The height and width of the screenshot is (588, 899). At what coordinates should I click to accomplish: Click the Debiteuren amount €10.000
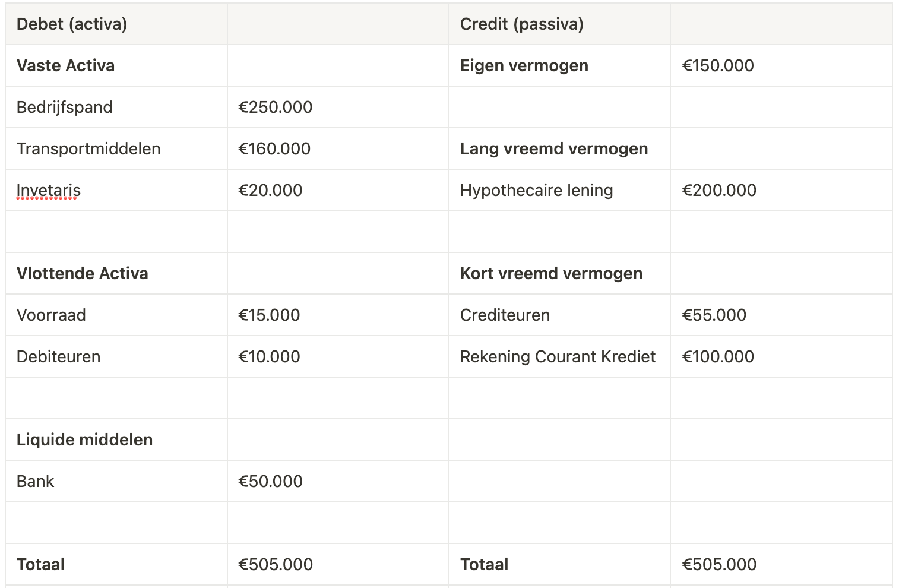tap(269, 357)
